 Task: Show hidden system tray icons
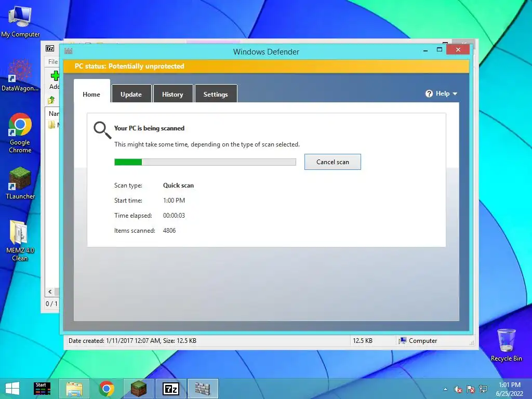coord(445,389)
